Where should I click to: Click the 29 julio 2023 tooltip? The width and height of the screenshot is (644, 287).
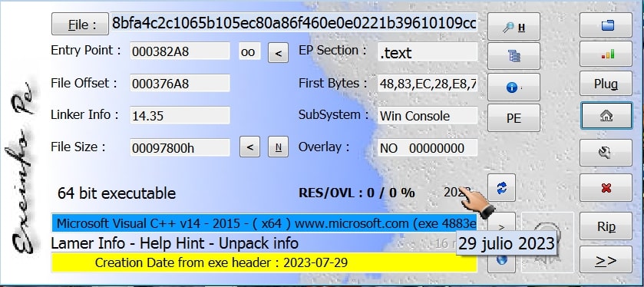507,243
